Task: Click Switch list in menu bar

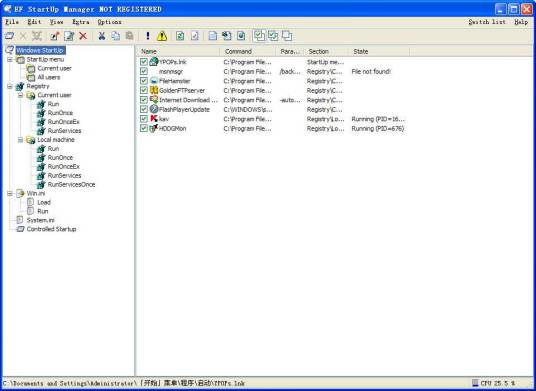Action: pyautogui.click(x=487, y=22)
